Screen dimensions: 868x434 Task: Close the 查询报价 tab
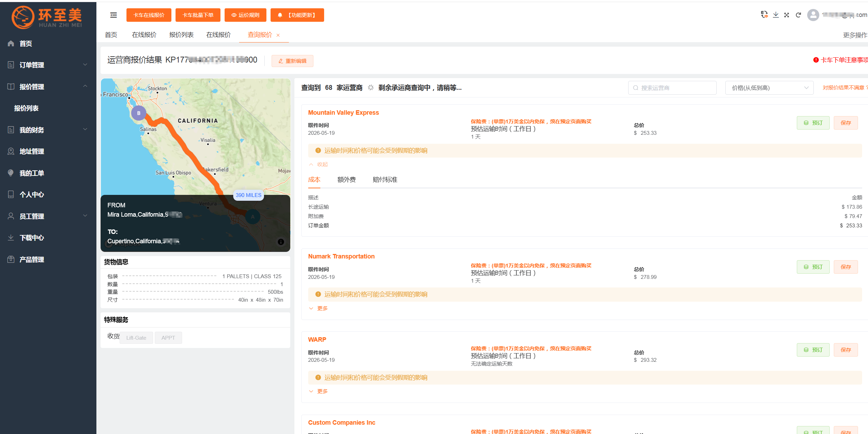pyautogui.click(x=278, y=35)
